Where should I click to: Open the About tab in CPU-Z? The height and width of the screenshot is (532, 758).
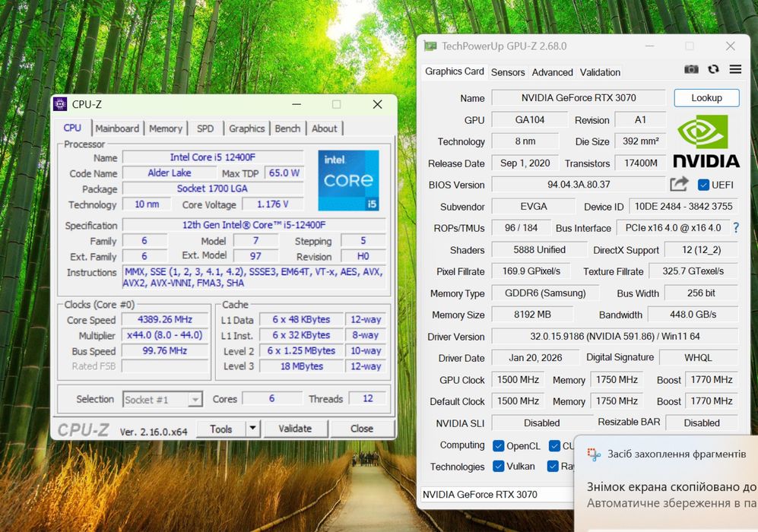[325, 128]
